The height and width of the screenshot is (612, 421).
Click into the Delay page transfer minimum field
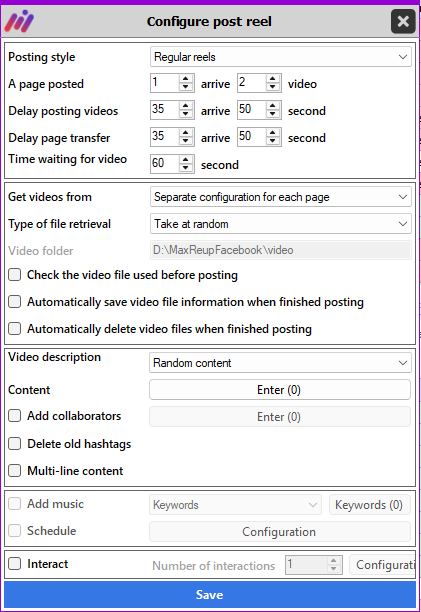coord(165,137)
